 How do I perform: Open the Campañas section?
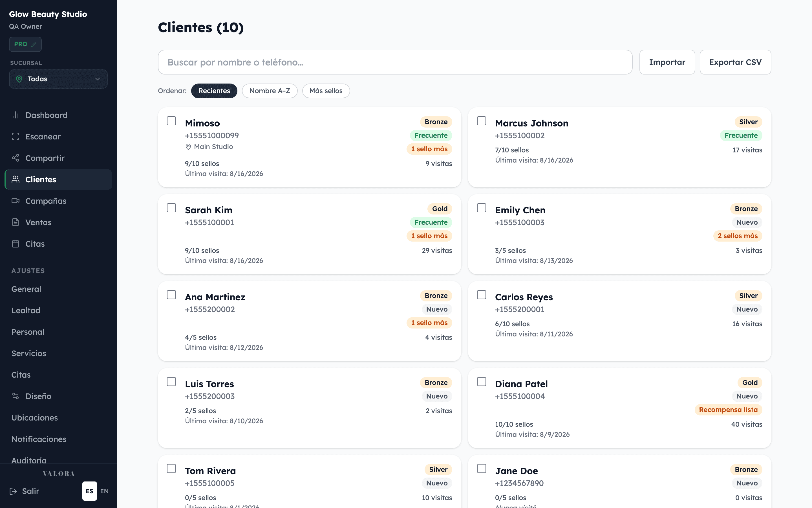click(58, 201)
